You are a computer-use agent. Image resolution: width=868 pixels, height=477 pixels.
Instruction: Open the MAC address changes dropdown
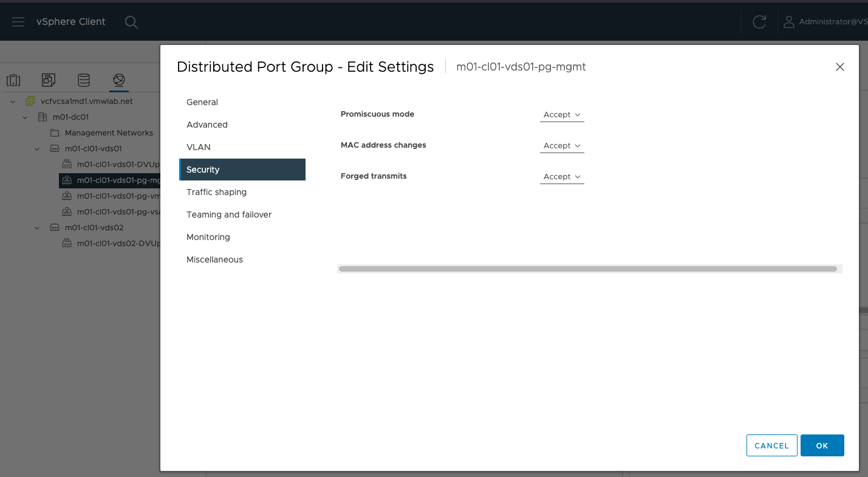(562, 146)
